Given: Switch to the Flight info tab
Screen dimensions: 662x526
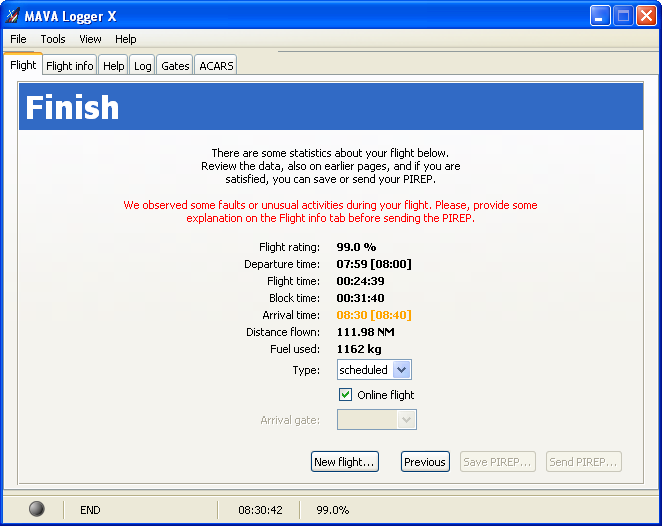Looking at the screenshot, I should (x=70, y=66).
